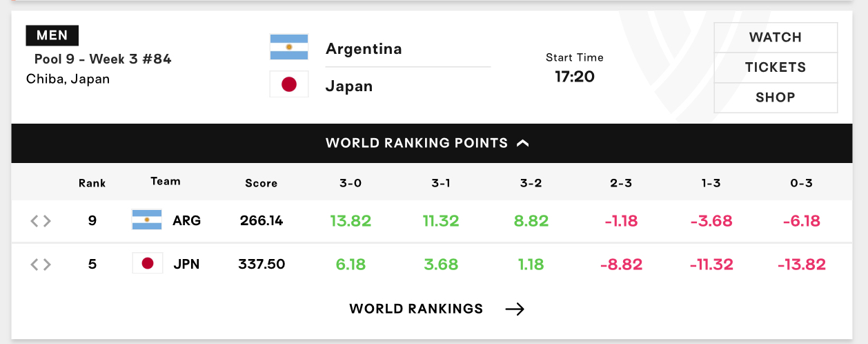The height and width of the screenshot is (344, 868).
Task: Click the Pool 9 - Week 3 #84 title
Action: pos(103,59)
